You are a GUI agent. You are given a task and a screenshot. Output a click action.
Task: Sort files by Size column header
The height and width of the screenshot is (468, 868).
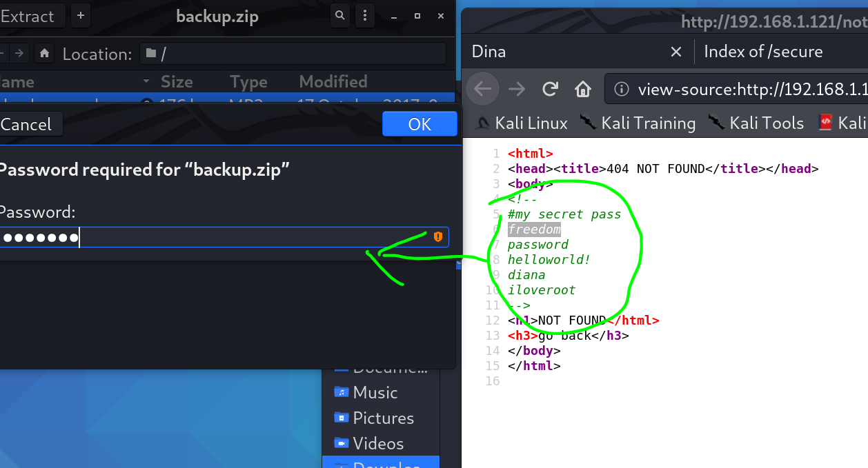pyautogui.click(x=177, y=82)
